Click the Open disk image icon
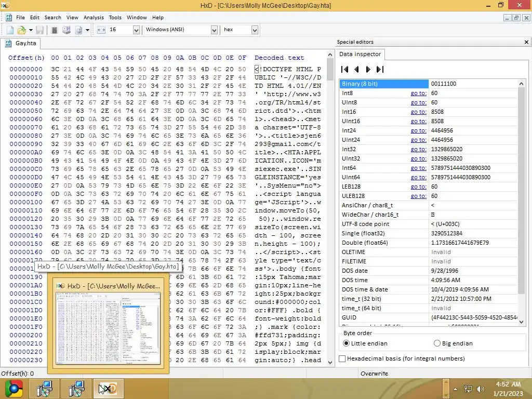Viewport: 532px width, 399px height. [79, 30]
